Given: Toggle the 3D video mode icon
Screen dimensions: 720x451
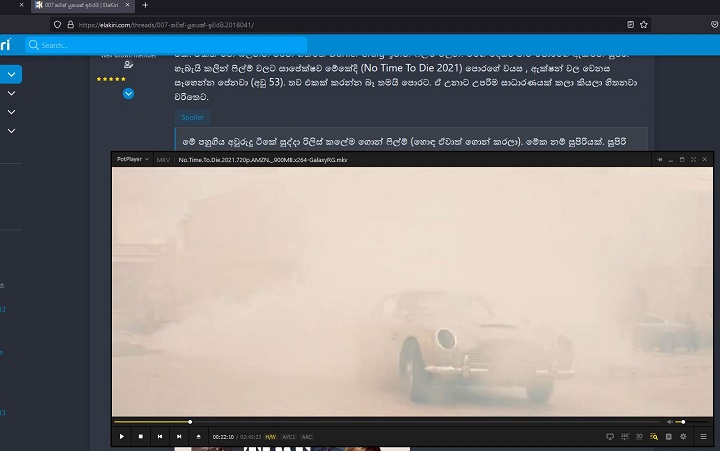Looking at the screenshot, I should click(639, 437).
